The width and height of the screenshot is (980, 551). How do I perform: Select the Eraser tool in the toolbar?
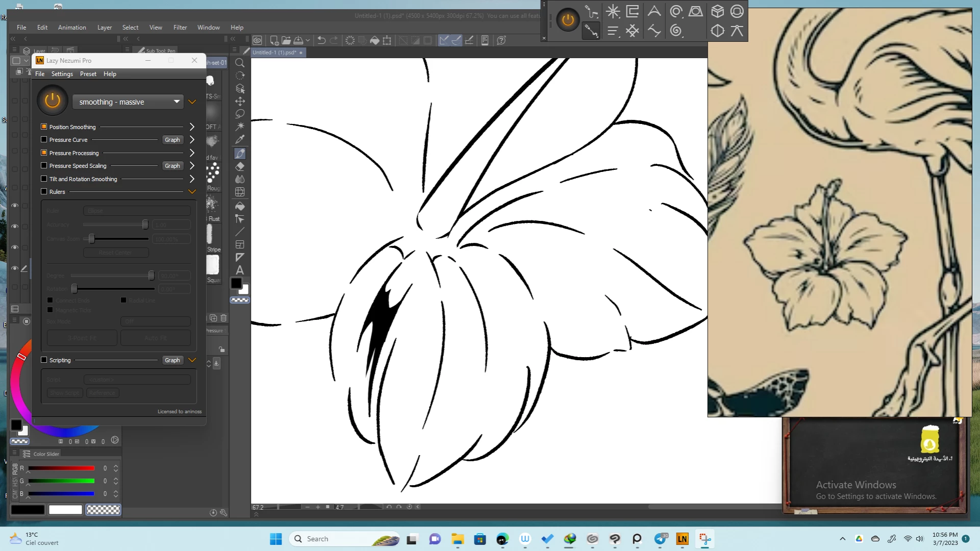240,166
